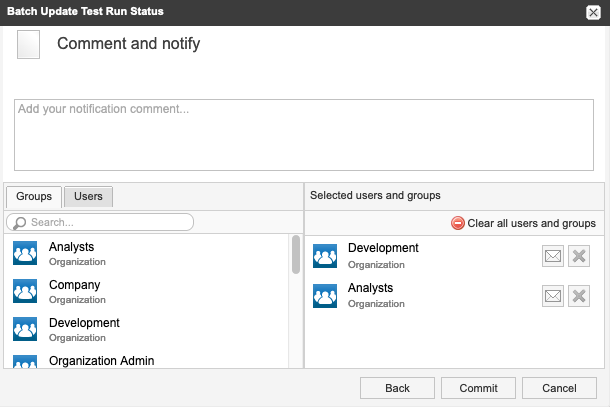
Task: Click into the group Search field
Action: 105,222
